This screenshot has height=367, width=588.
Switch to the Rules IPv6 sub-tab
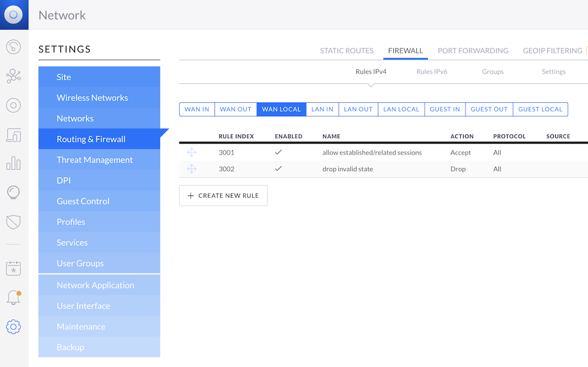(x=432, y=72)
